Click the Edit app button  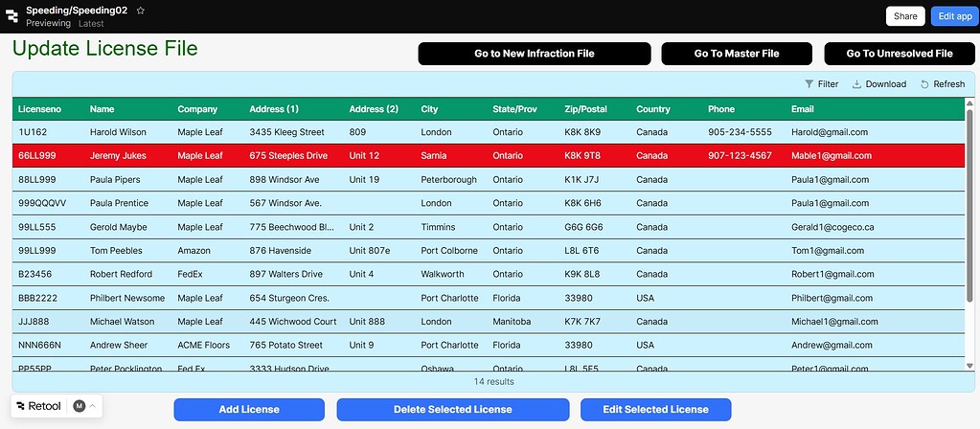pos(955,16)
